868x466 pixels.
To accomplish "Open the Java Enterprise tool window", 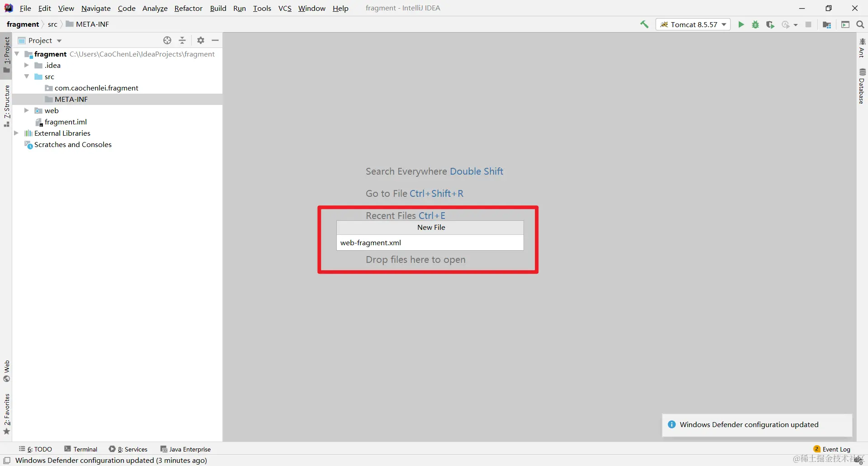I will point(186,449).
